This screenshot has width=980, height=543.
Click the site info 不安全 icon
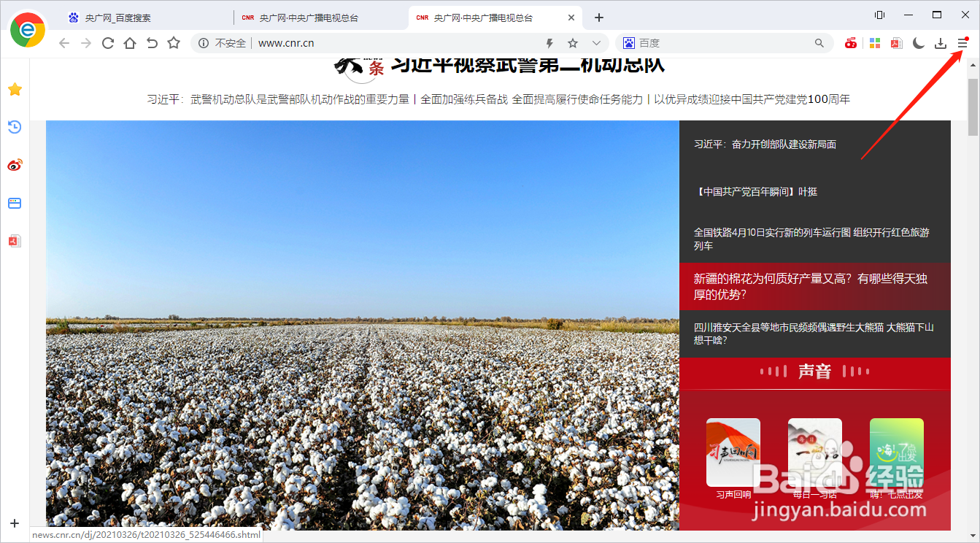click(x=204, y=43)
